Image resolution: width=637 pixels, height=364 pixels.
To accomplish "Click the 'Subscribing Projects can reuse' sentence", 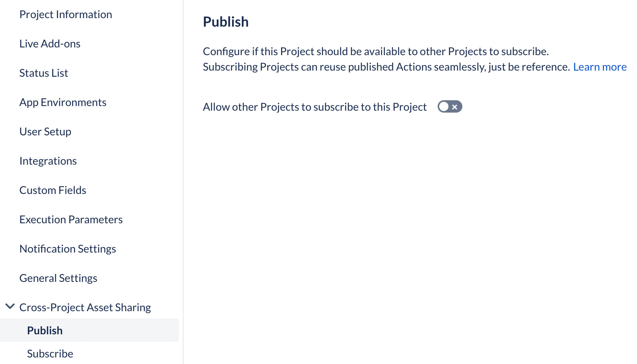I will tap(386, 67).
